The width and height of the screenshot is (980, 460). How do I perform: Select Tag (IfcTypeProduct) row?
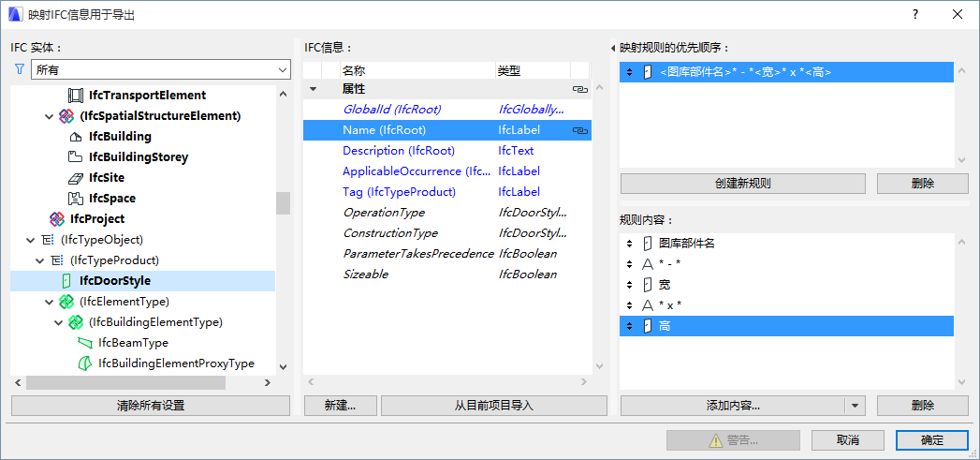(446, 192)
